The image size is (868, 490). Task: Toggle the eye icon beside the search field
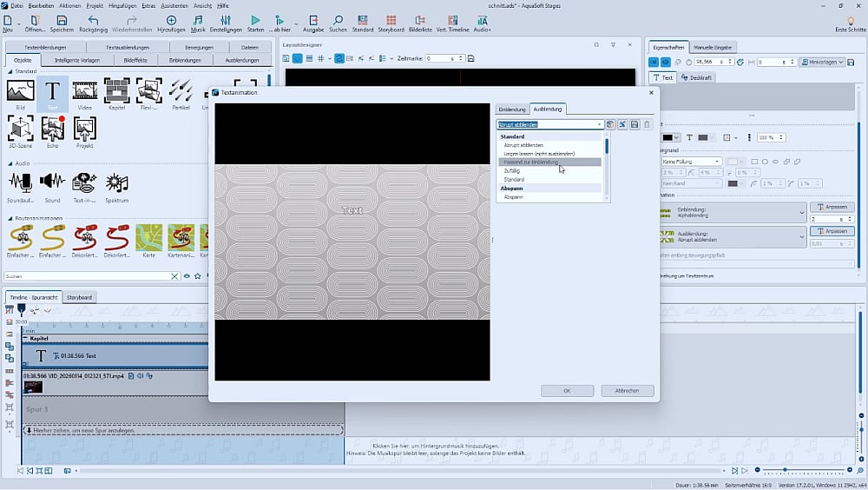click(187, 276)
